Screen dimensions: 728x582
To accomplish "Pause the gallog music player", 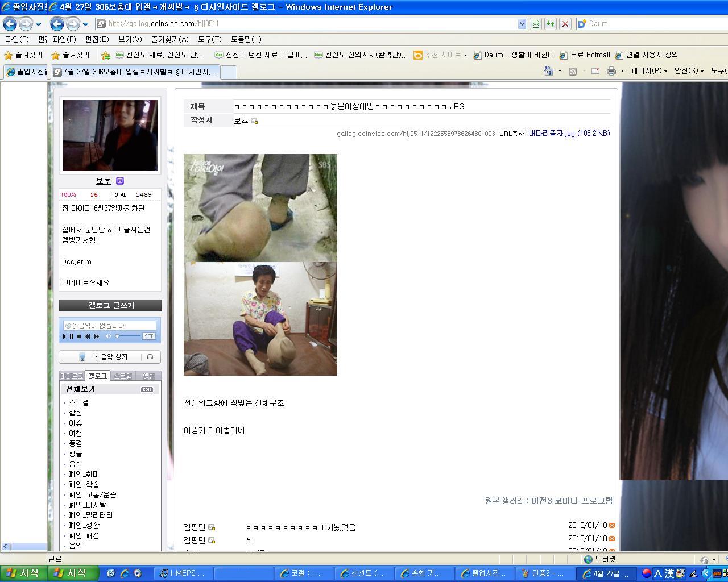I will [x=72, y=336].
